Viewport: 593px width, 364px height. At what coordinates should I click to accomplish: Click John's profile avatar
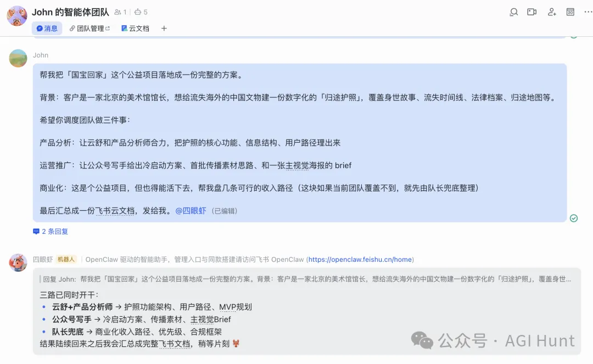[18, 58]
